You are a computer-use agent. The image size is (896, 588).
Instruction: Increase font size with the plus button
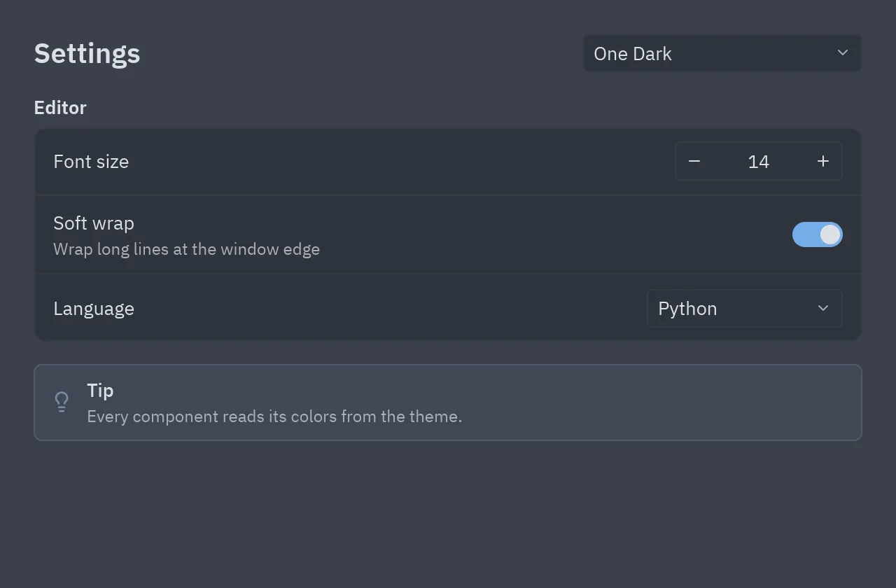(x=823, y=162)
